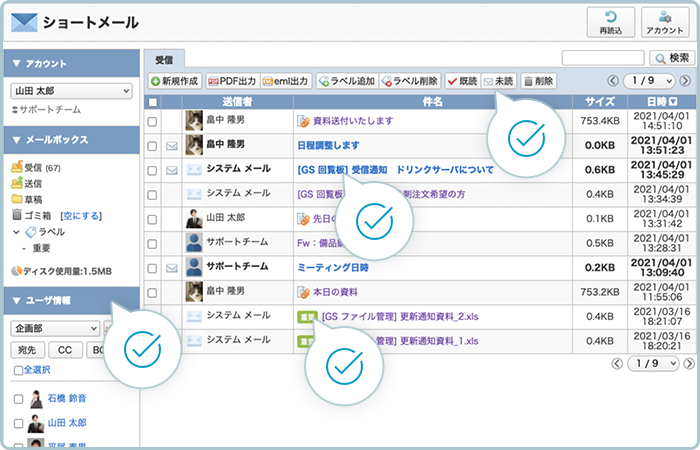Image resolution: width=700 pixels, height=450 pixels.
Task: Click 石橋 鈴音 avatar thumbnail
Action: [x=36, y=399]
